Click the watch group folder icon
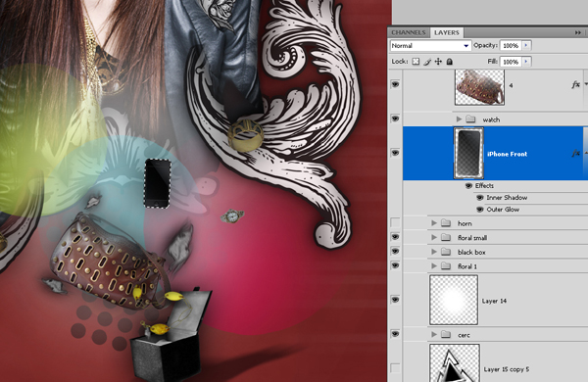 tap(470, 119)
